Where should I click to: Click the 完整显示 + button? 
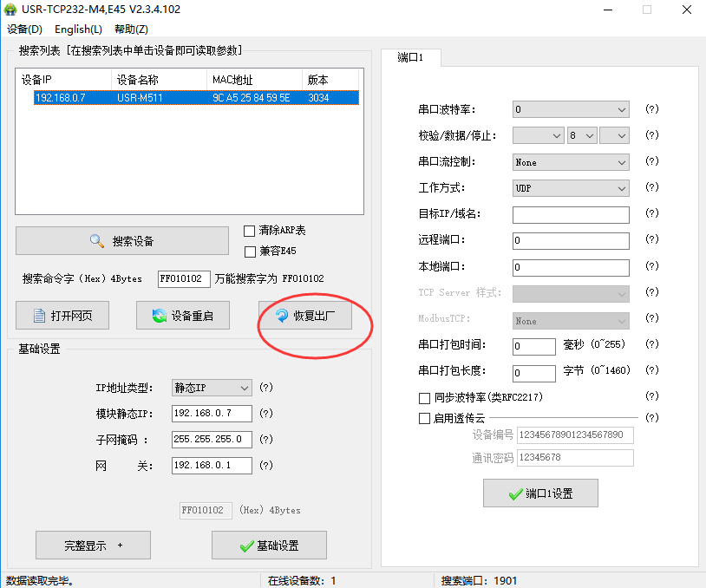93,546
